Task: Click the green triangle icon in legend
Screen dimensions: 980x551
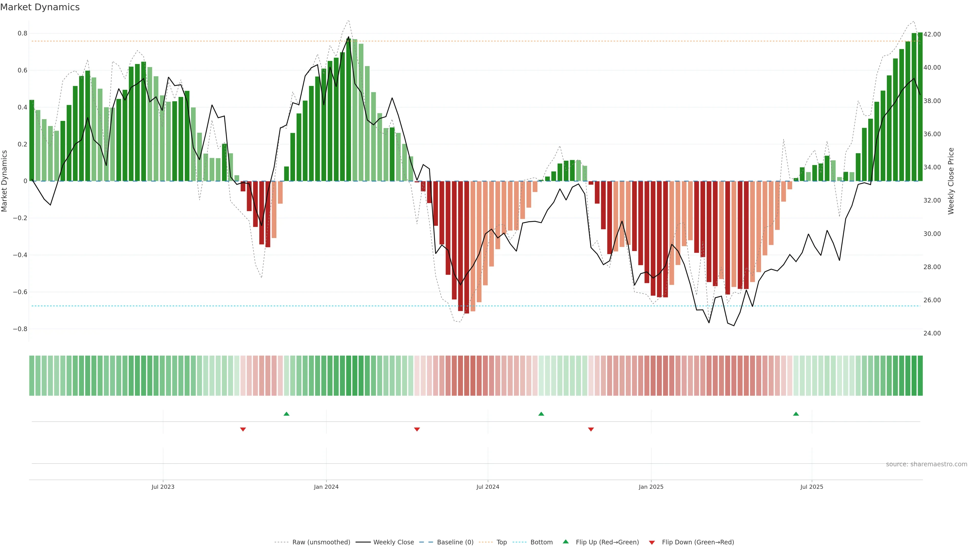Action: click(x=566, y=542)
